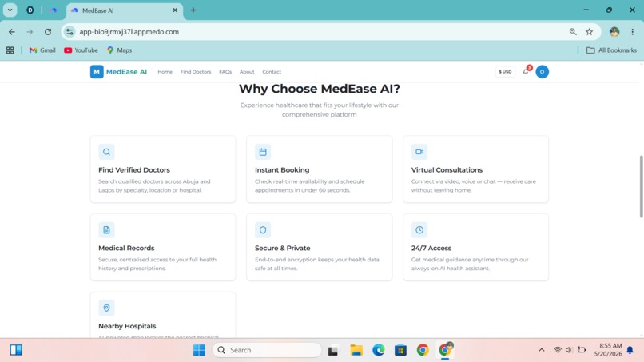Open the browser zoom magnifier icon
Image resolution: width=644 pixels, height=362 pixels.
point(573,32)
